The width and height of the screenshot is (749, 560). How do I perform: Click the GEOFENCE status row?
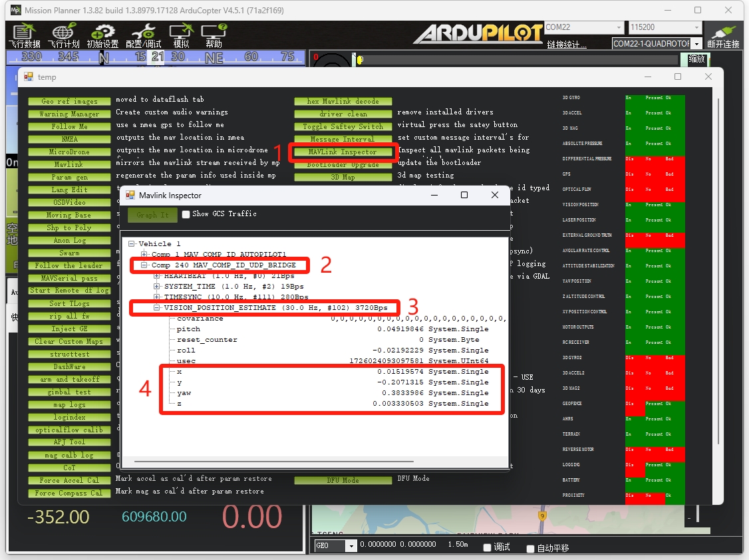(x=623, y=404)
